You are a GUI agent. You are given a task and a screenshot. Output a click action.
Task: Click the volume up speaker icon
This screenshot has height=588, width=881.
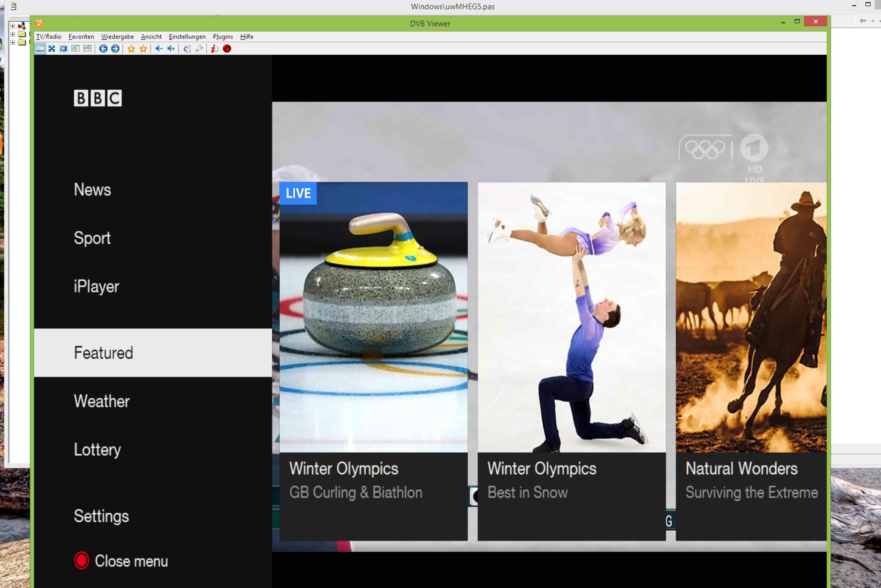pyautogui.click(x=171, y=49)
